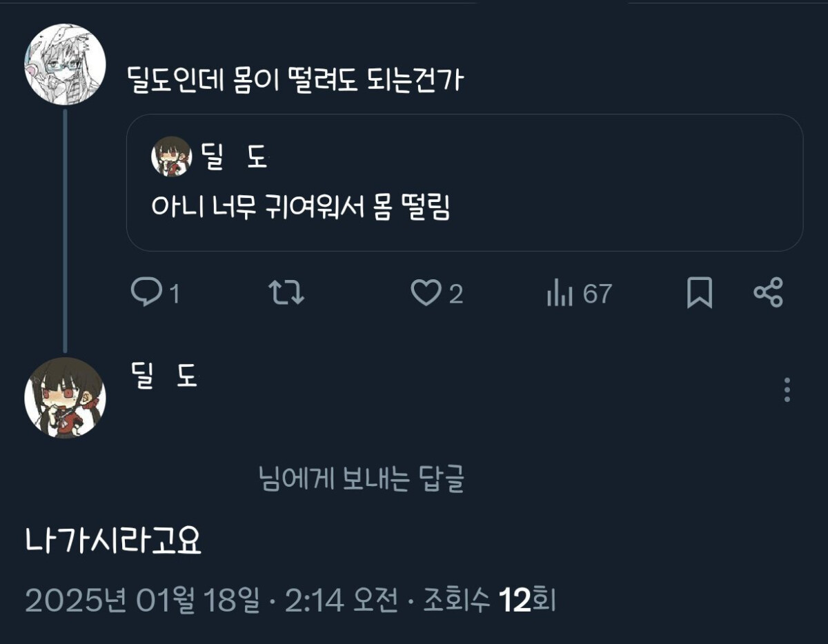Image resolution: width=828 pixels, height=644 pixels.
Task: Click the 딜 도 name beside the three-dot menu
Action: (x=164, y=375)
